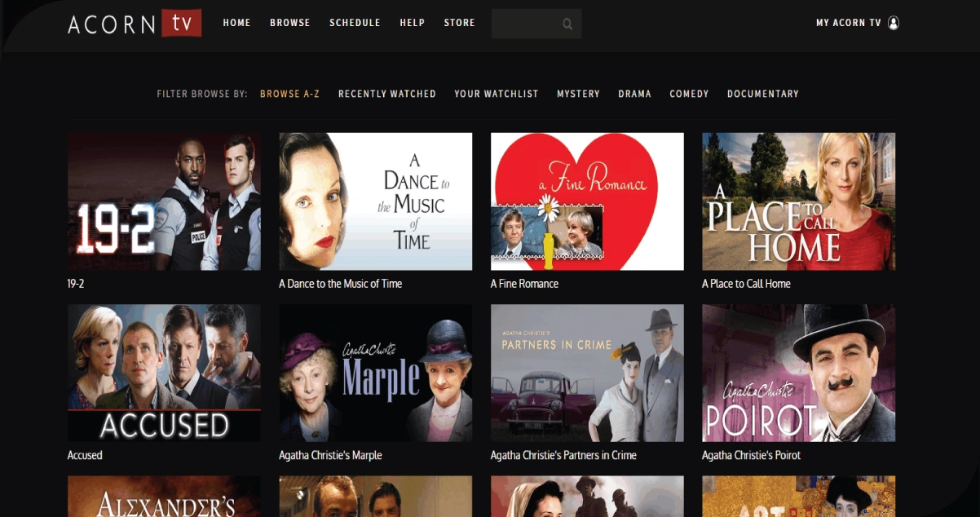This screenshot has height=517, width=980.
Task: Open the Browse menu item
Action: (x=290, y=23)
